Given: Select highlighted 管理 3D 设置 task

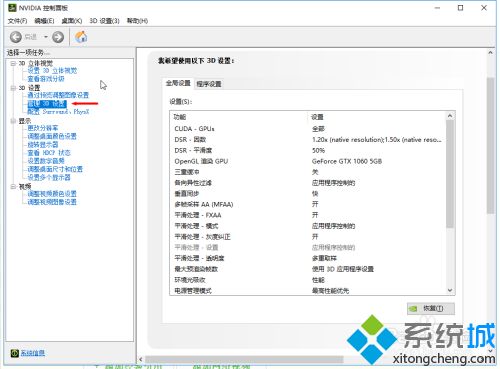Looking at the screenshot, I should click(47, 104).
